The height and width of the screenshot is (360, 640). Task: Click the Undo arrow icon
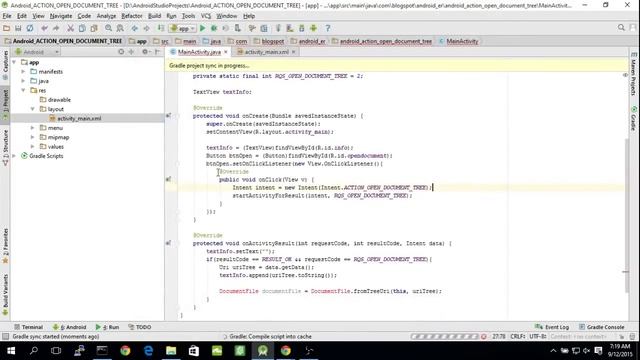click(x=44, y=28)
